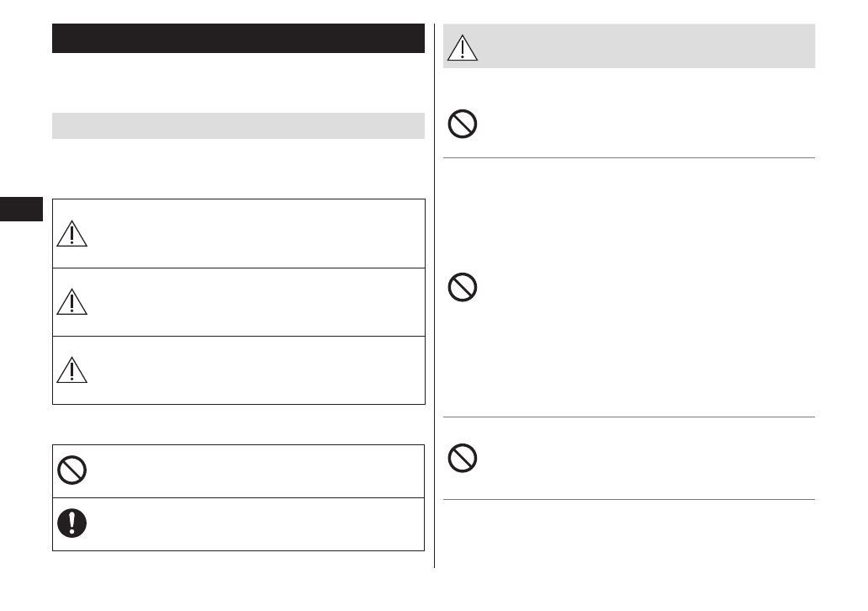Click the gray section heading bar on the left page
The height and width of the screenshot is (611, 868).
pyautogui.click(x=238, y=125)
